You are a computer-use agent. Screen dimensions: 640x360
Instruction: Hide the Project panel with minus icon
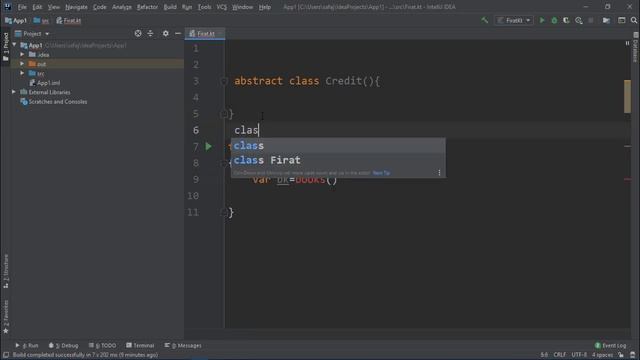click(x=178, y=33)
